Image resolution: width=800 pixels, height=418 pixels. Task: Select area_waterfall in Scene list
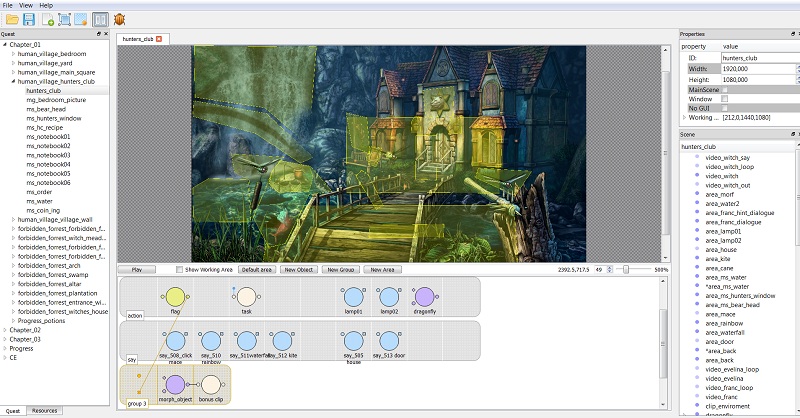pos(725,332)
